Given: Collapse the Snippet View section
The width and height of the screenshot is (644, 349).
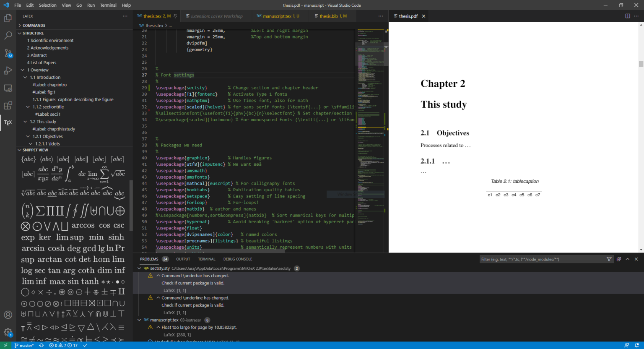Looking at the screenshot, I should (x=19, y=150).
